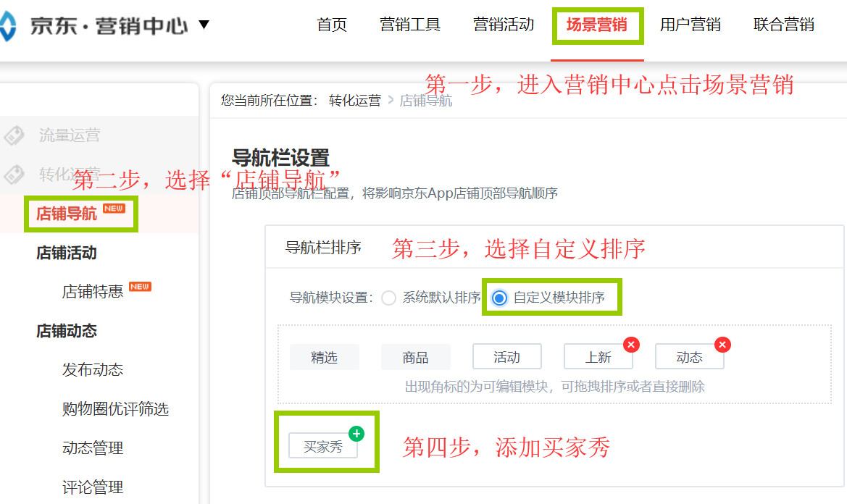The image size is (847, 504).
Task: Open 动态管理 sidebar item
Action: pos(92,448)
